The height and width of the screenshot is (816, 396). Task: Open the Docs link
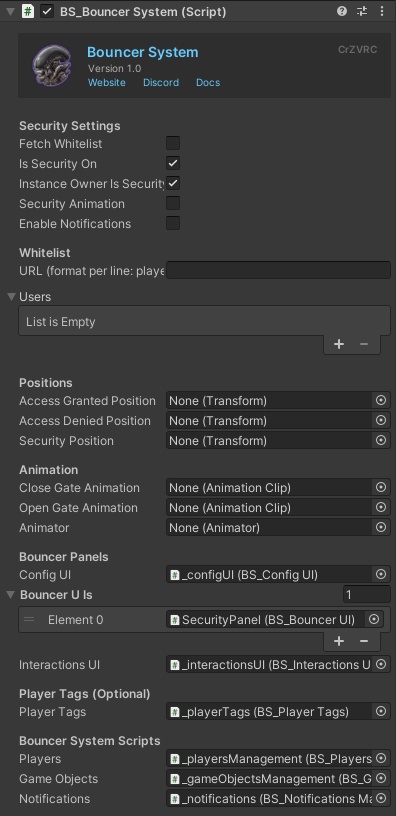coord(208,83)
